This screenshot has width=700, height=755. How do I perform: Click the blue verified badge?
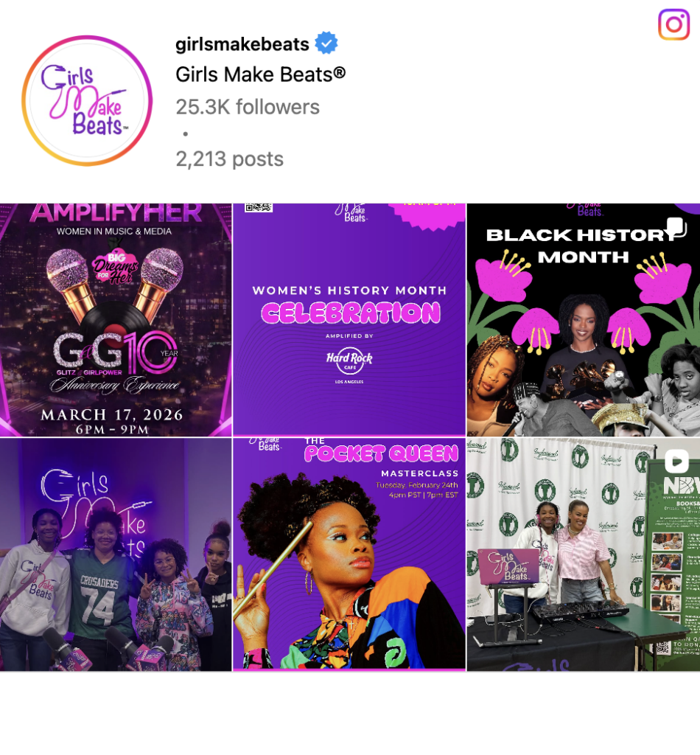pos(326,43)
